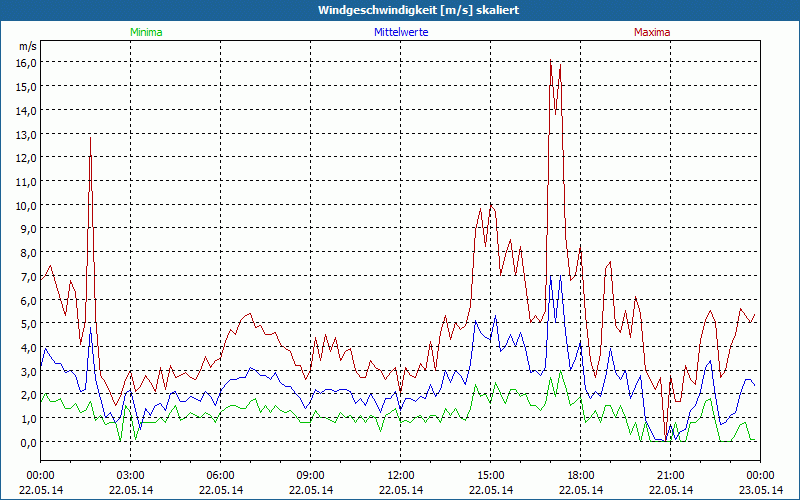
Task: Click the 2,0 y-axis value
Action: (x=30, y=395)
